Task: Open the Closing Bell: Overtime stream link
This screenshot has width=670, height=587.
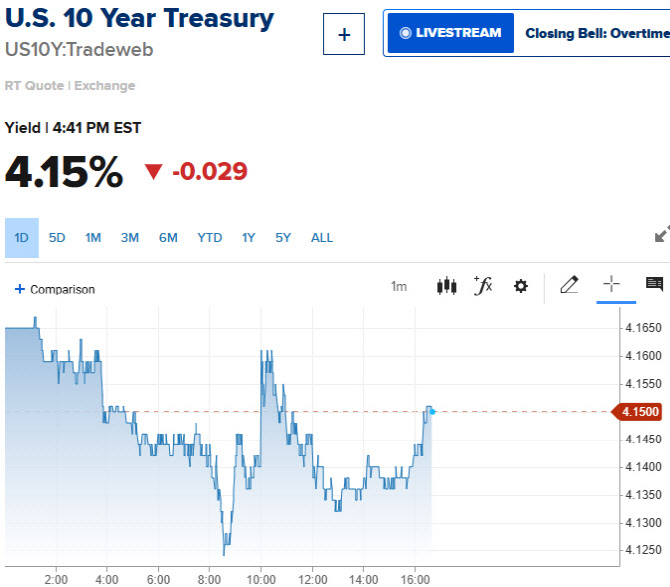Action: (596, 33)
